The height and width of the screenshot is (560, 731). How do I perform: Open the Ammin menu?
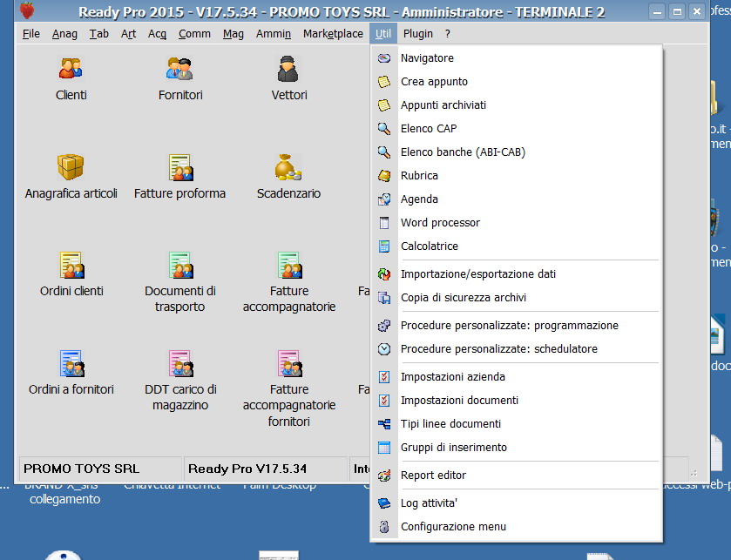(x=274, y=34)
